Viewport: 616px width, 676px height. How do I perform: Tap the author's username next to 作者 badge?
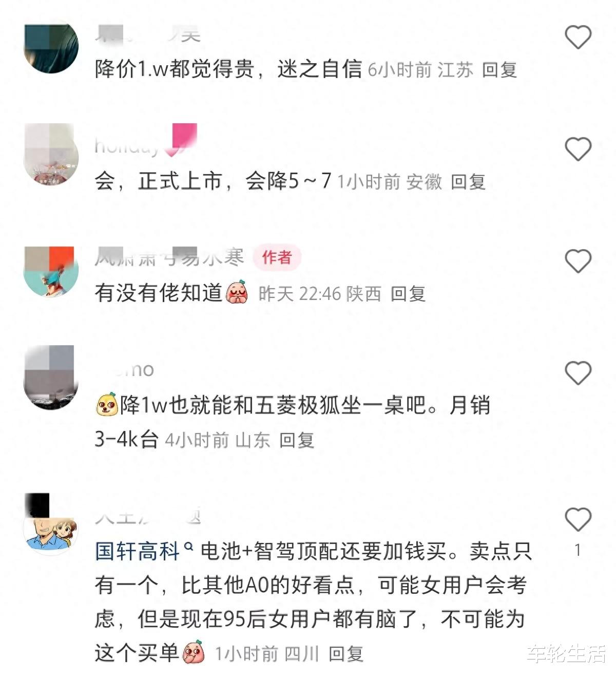(x=169, y=257)
